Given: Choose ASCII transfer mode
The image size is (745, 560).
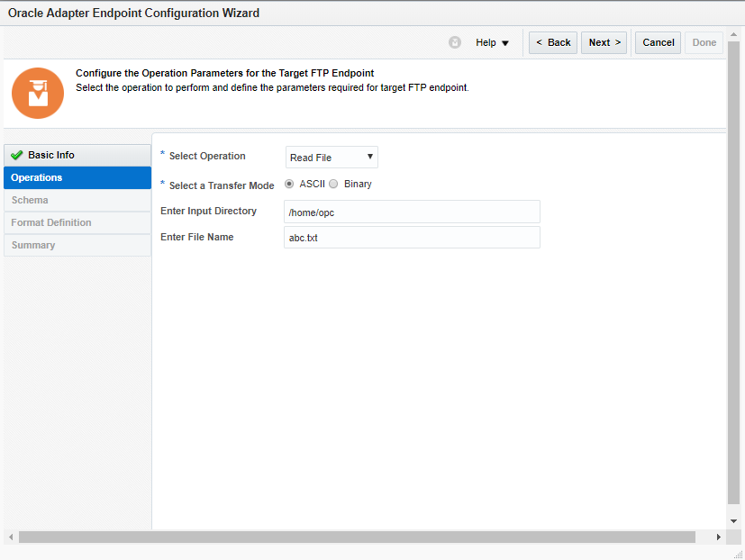Looking at the screenshot, I should (289, 184).
